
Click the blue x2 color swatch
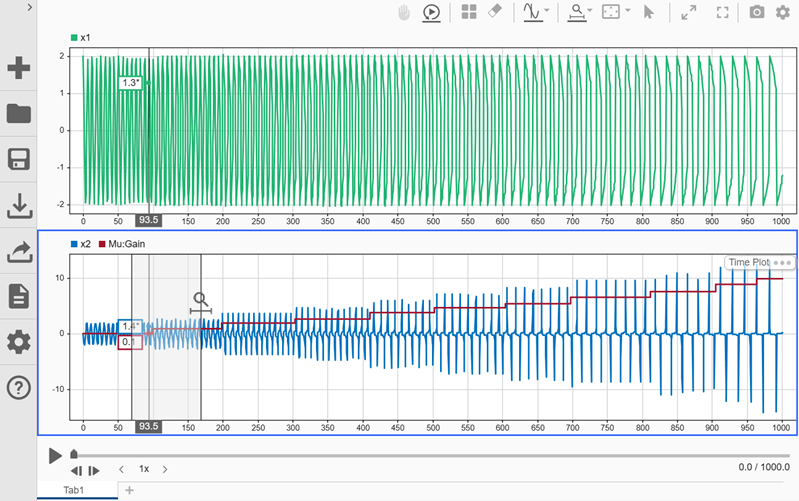point(74,244)
